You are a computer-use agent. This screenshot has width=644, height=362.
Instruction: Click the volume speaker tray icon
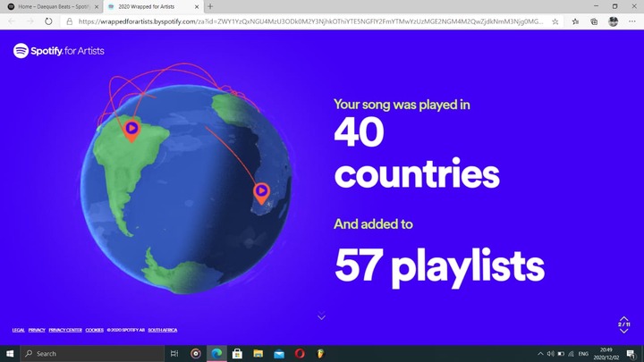click(x=551, y=353)
